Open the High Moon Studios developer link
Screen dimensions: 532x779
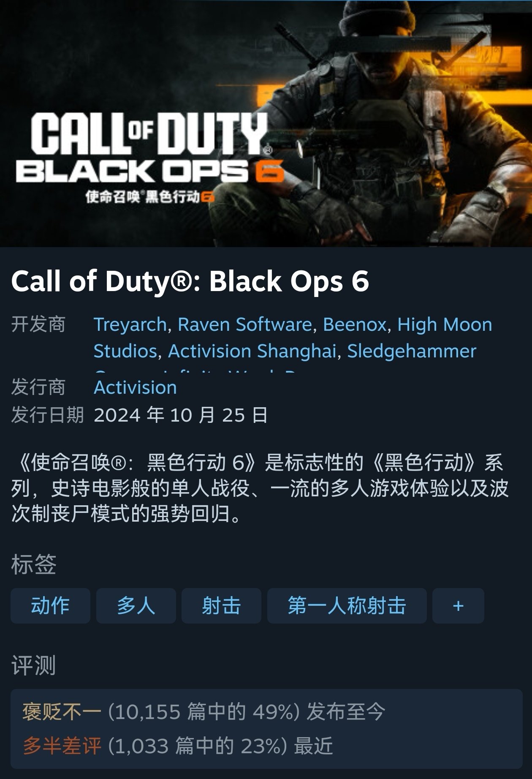pyautogui.click(x=445, y=324)
